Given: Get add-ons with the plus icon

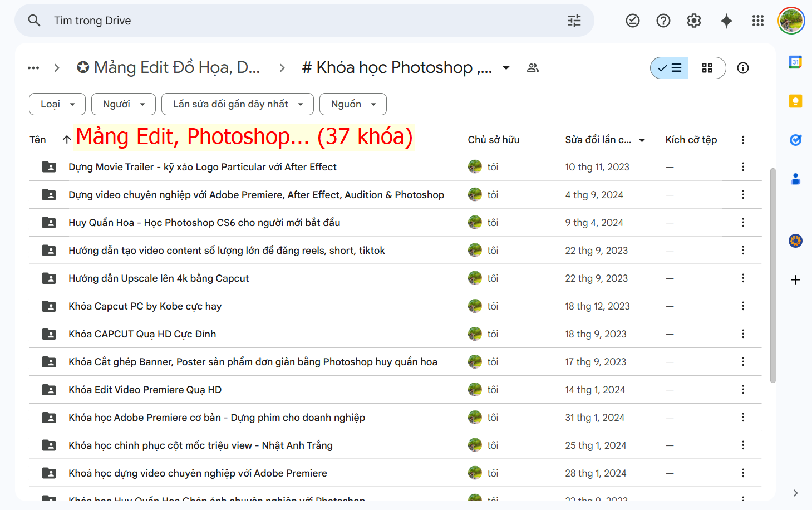Looking at the screenshot, I should (795, 279).
